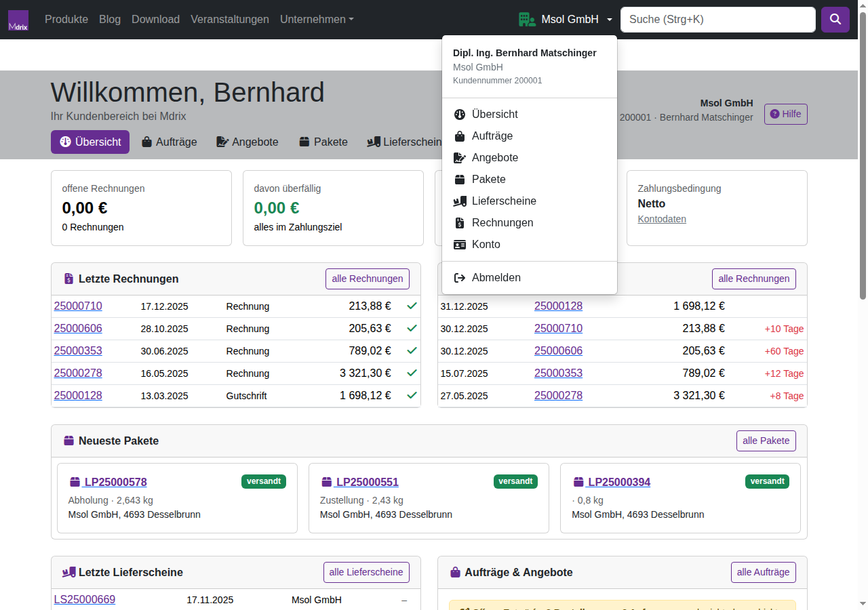The image size is (868, 610).
Task: Toggle the Msol GmbH account dropdown
Action: pyautogui.click(x=566, y=20)
